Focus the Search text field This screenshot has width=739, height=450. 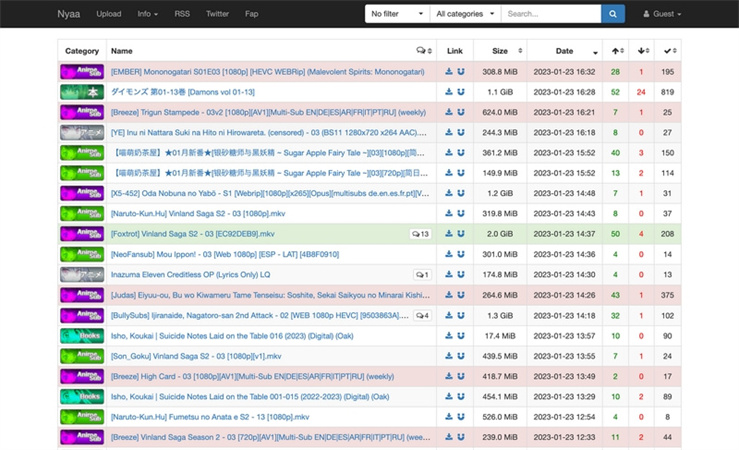click(x=551, y=14)
